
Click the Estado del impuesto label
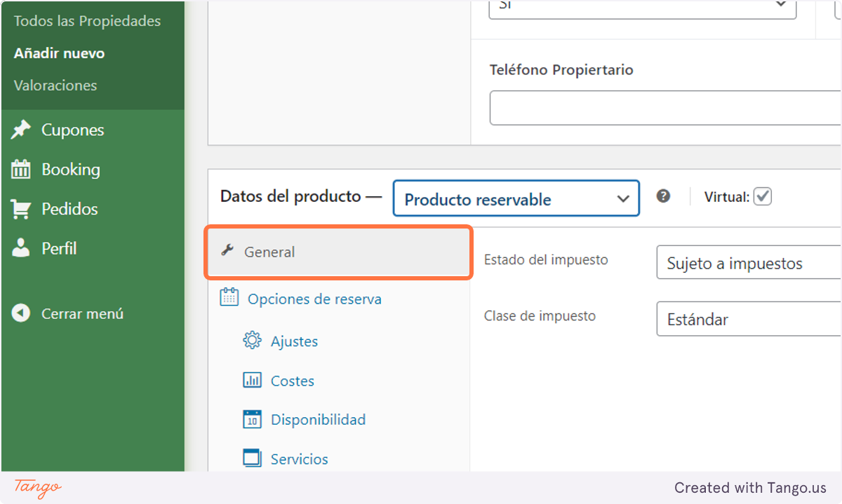pyautogui.click(x=546, y=259)
